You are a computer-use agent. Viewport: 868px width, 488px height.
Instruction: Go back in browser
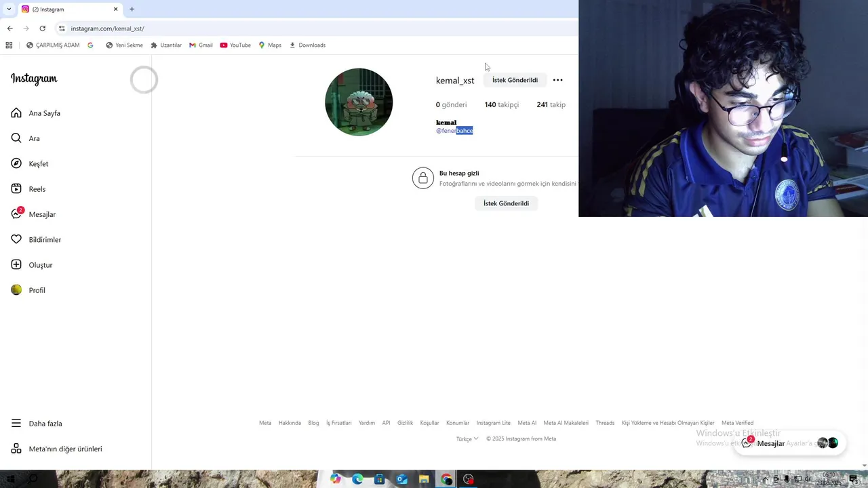coord(9,28)
